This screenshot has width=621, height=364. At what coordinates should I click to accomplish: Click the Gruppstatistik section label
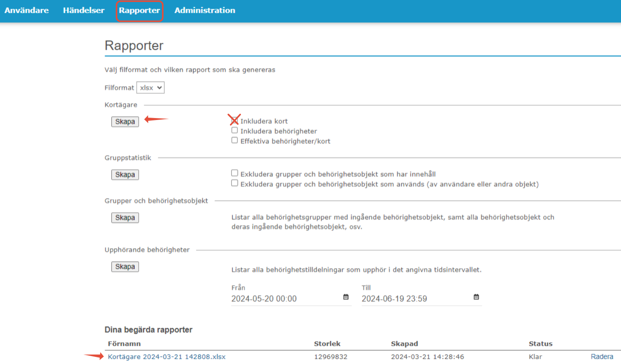[128, 158]
